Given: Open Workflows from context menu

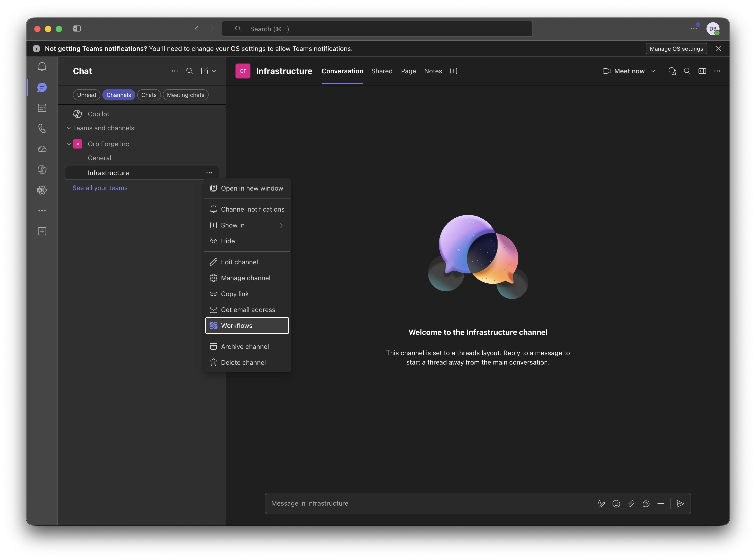Looking at the screenshot, I should click(247, 326).
